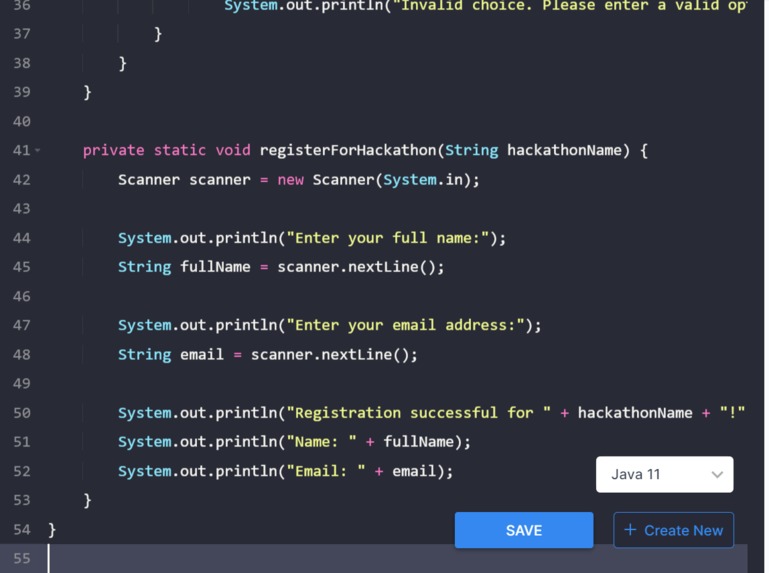Viewport: 769px width, 573px height.
Task: Click the "Enter your email address:" string
Action: [x=406, y=325]
